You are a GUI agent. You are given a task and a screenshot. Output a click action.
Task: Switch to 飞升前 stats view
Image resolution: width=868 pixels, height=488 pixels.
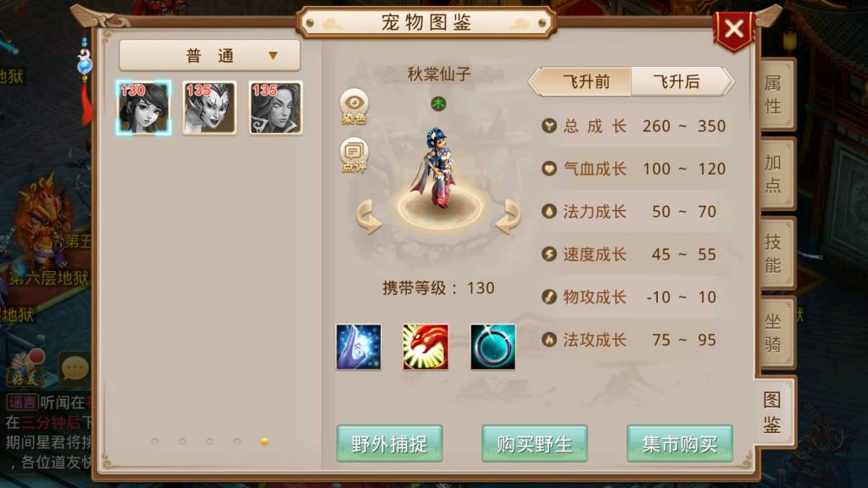pos(586,82)
